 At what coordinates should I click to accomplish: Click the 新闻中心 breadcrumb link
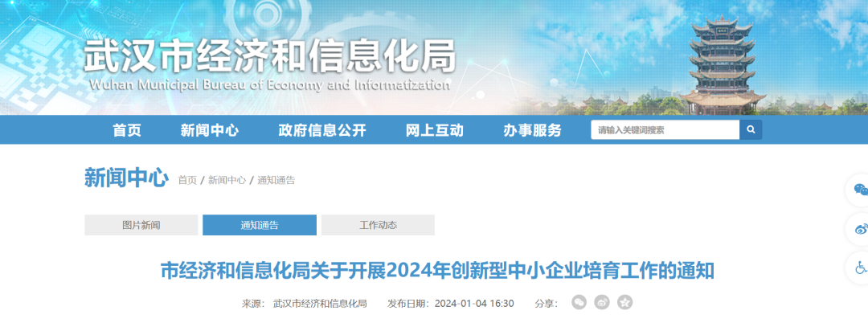click(x=227, y=180)
